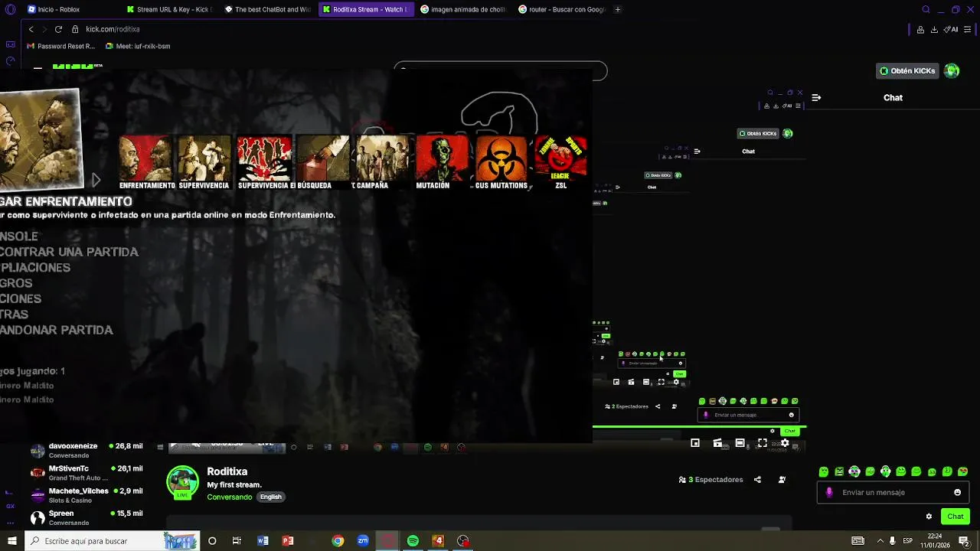Open Spotify from the taskbar
Image resolution: width=980 pixels, height=551 pixels.
413,541
